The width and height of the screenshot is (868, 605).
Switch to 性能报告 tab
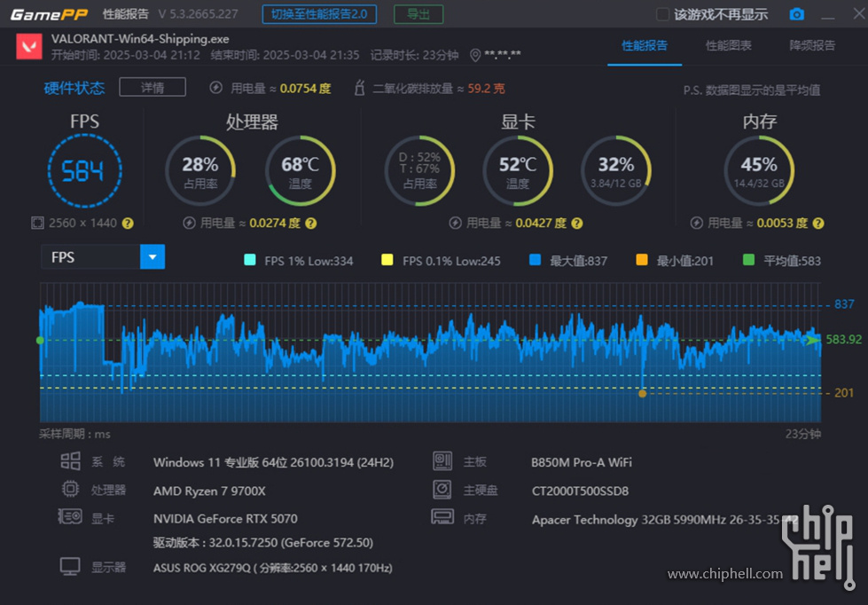pos(645,46)
